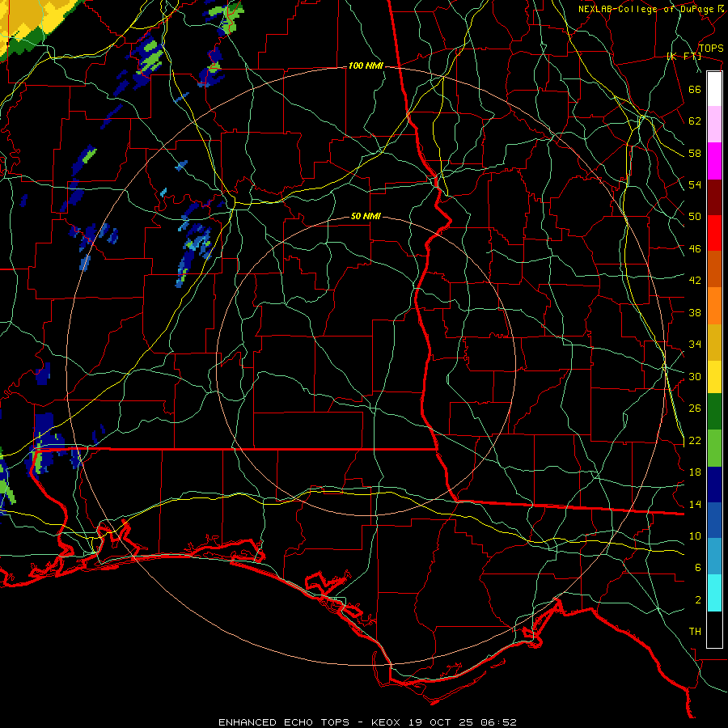Click the "100 NMI" range ring label
728x728 pixels.
click(x=366, y=66)
